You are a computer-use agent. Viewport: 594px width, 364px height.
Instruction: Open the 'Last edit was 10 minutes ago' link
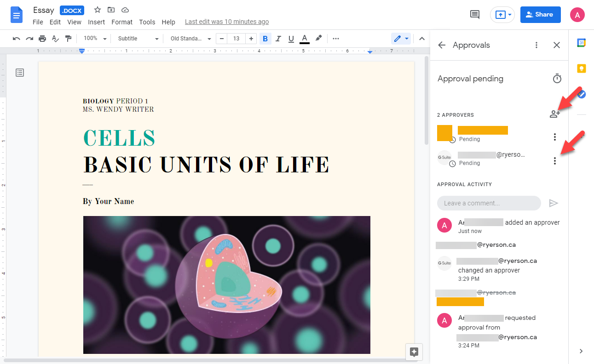coord(227,22)
